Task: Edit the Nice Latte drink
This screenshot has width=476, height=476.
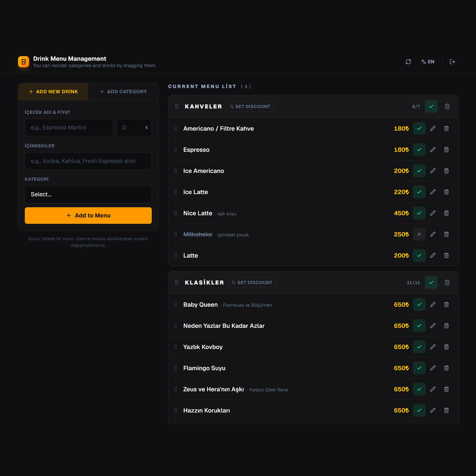Action: [x=433, y=213]
